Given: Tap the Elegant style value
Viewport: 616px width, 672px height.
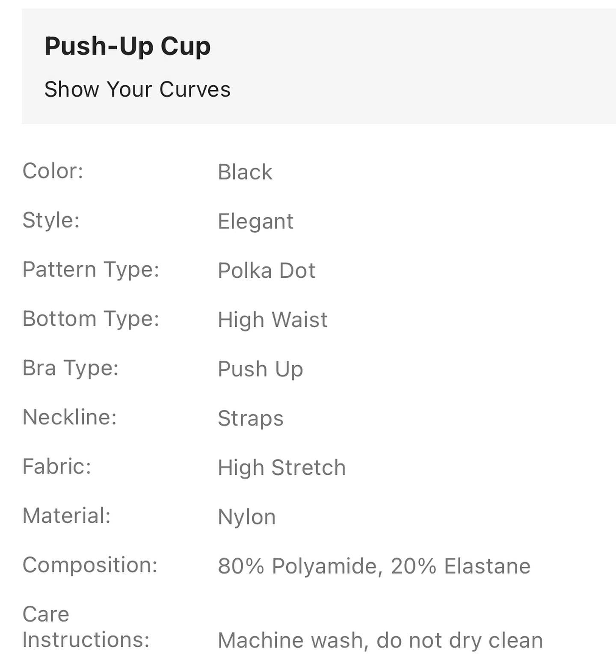Looking at the screenshot, I should [255, 222].
